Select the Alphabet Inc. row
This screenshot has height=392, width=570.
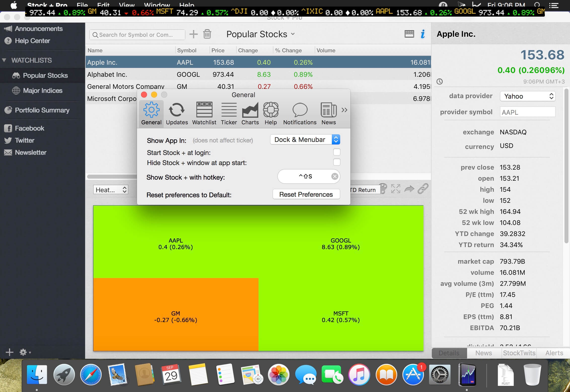258,74
